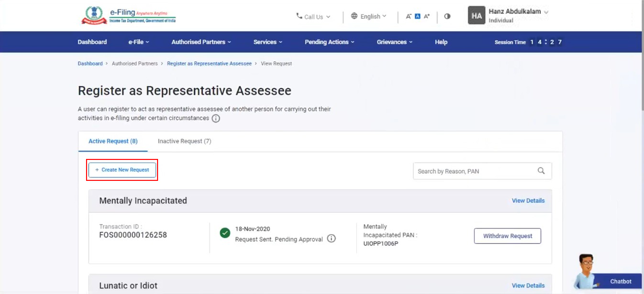Open the Pending Actions menu
644x294 pixels.
pos(329,42)
